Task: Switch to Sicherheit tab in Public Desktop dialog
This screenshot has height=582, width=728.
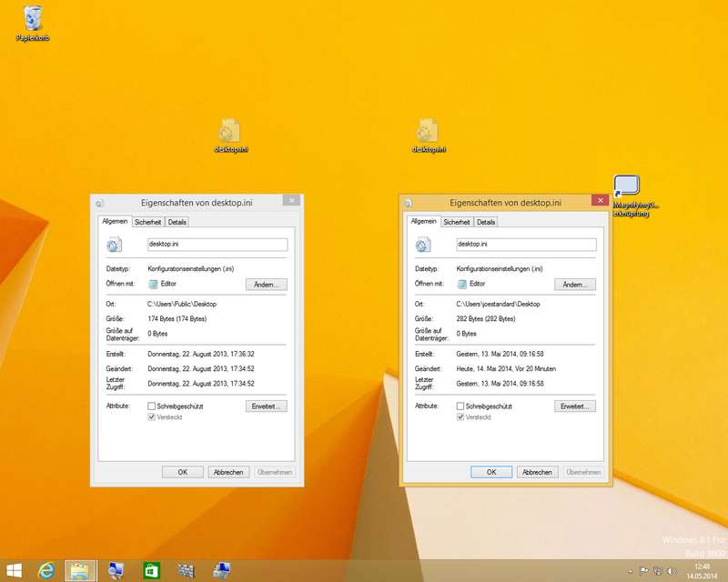Action: click(x=147, y=221)
